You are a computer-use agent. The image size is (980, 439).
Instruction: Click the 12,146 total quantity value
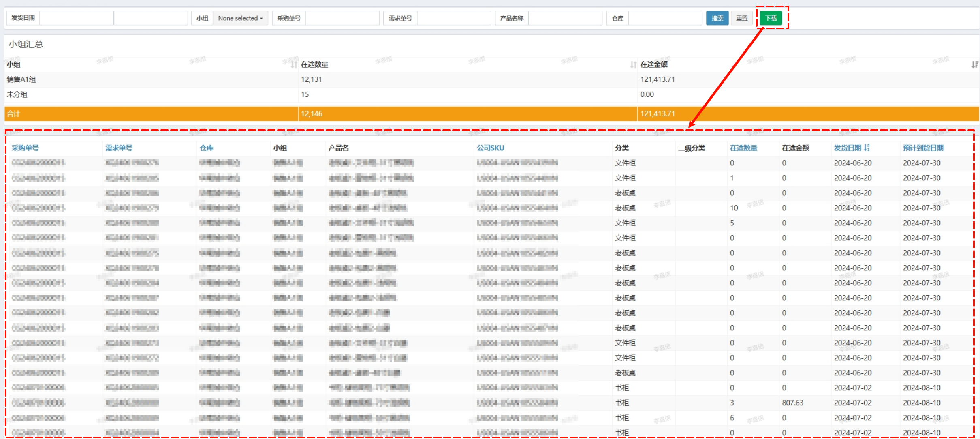(312, 114)
